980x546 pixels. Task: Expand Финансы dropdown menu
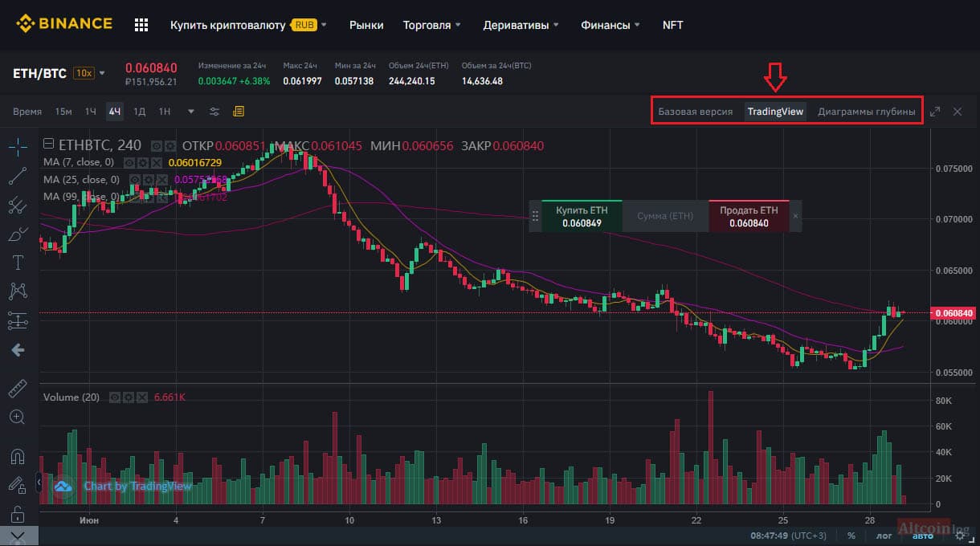click(610, 25)
